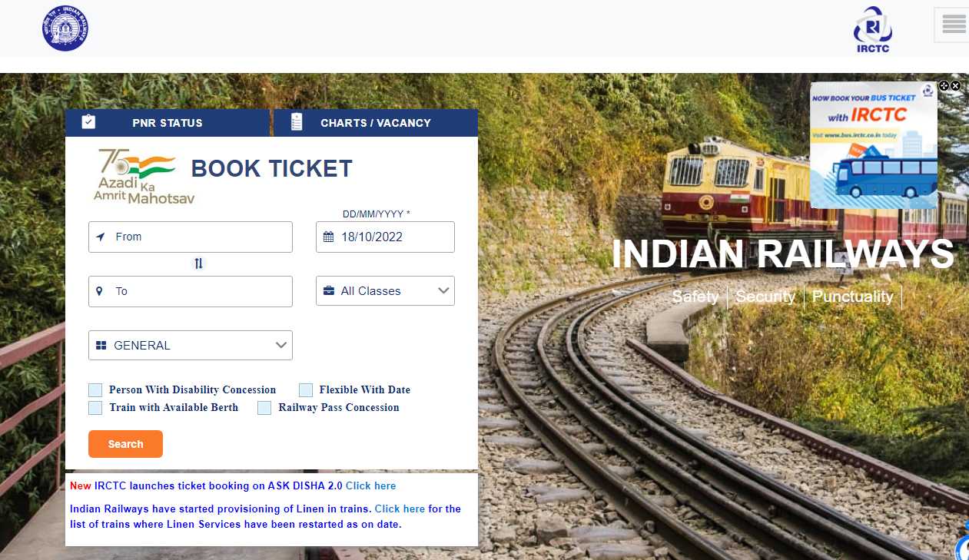
Task: Enable Person With Disability Concession checkbox
Action: coord(95,390)
